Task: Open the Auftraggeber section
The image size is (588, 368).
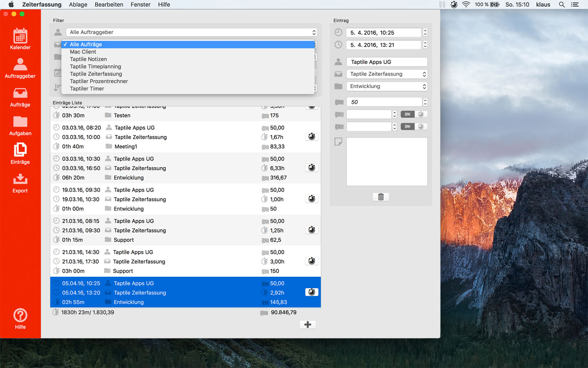Action: pyautogui.click(x=20, y=68)
